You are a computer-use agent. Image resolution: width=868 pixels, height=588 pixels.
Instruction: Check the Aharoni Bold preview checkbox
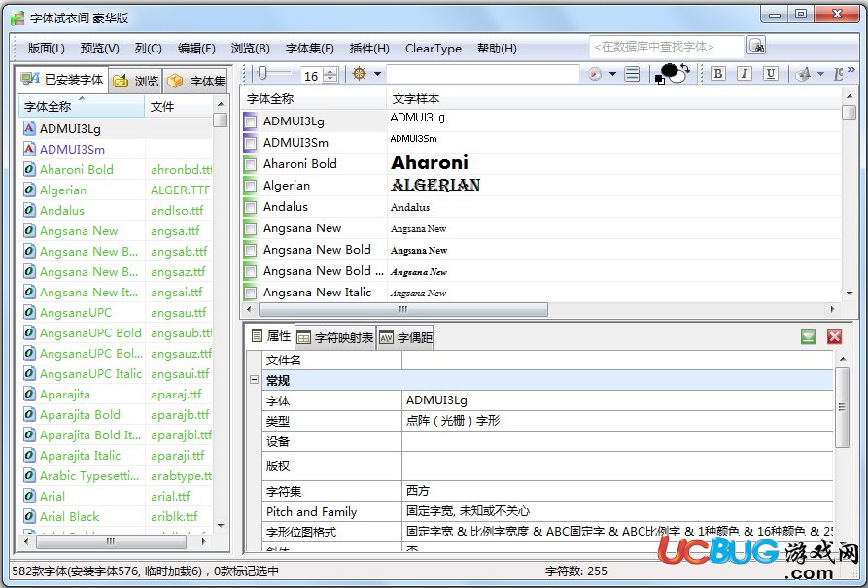(x=251, y=164)
